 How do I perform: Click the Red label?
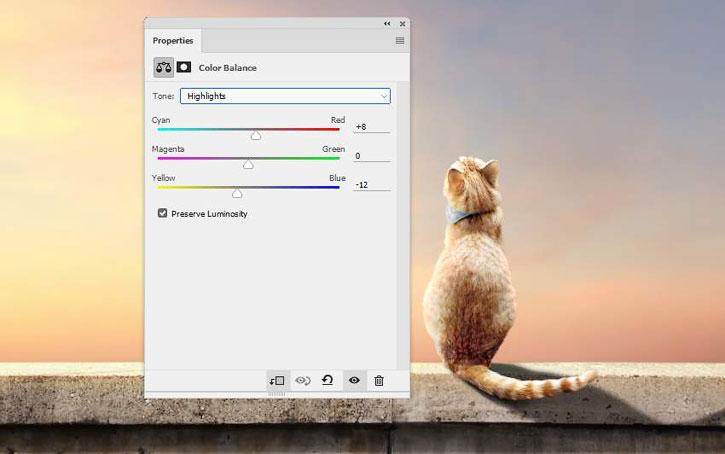338,120
